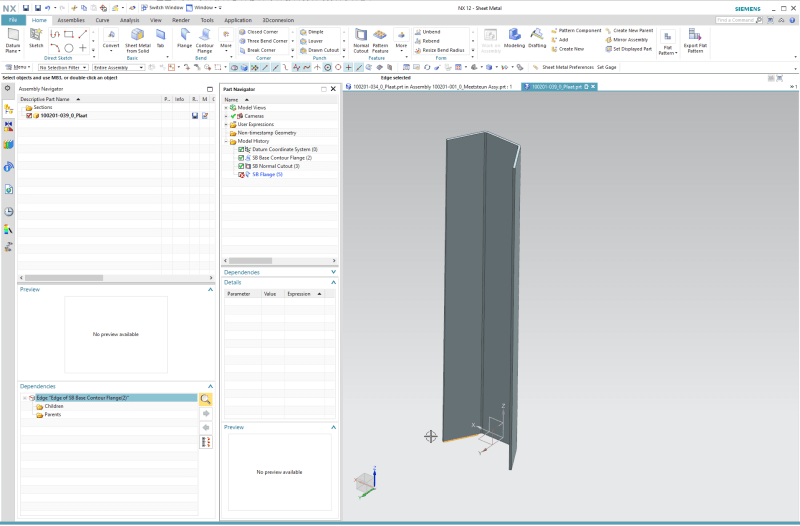Select the Rectangle direct sketch tool
The width and height of the screenshot is (800, 526).
pos(69,34)
